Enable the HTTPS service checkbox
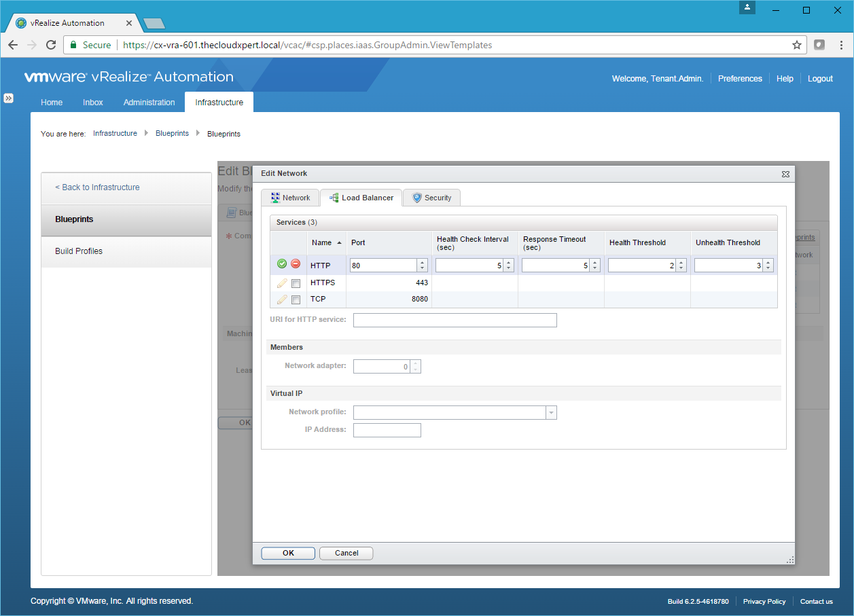 [296, 283]
